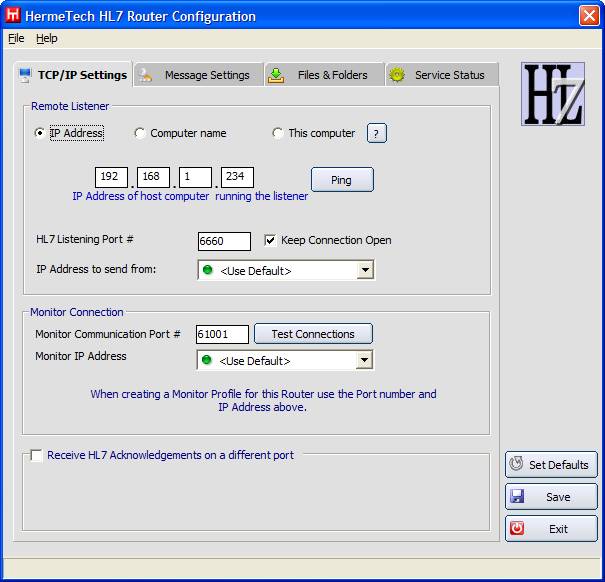Click the Monitor Profile instruction text
Image resolution: width=605 pixels, height=582 pixels.
[263, 401]
